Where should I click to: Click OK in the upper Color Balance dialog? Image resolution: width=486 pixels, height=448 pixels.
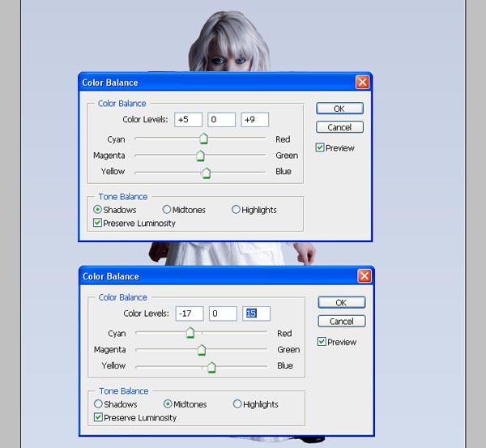(x=339, y=109)
